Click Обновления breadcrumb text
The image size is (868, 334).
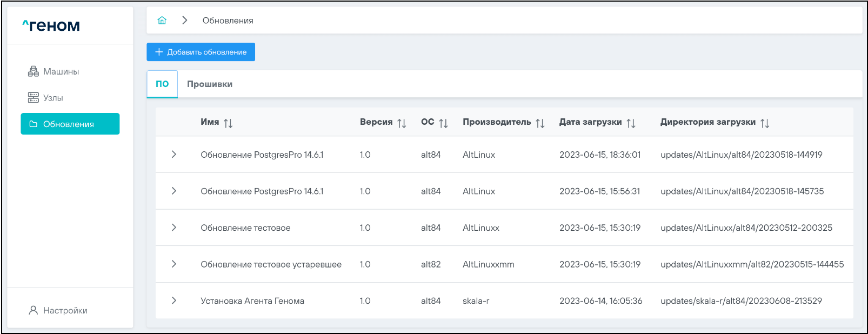(228, 21)
